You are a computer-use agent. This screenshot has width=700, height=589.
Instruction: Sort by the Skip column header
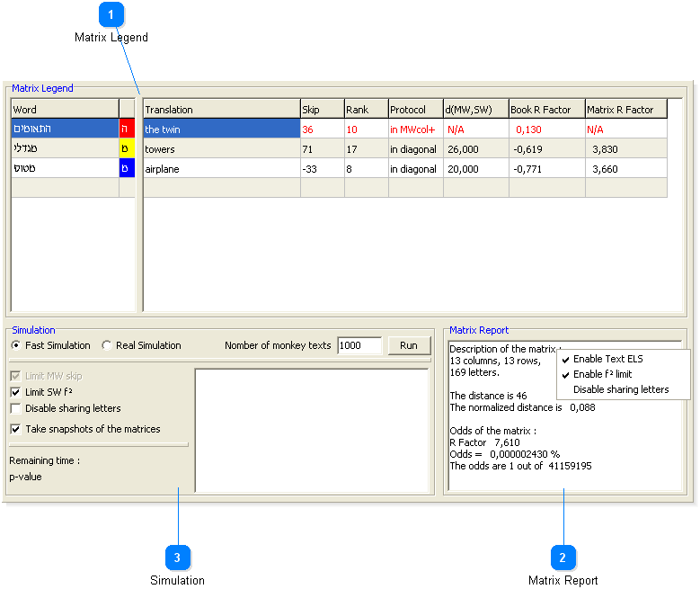(x=321, y=110)
